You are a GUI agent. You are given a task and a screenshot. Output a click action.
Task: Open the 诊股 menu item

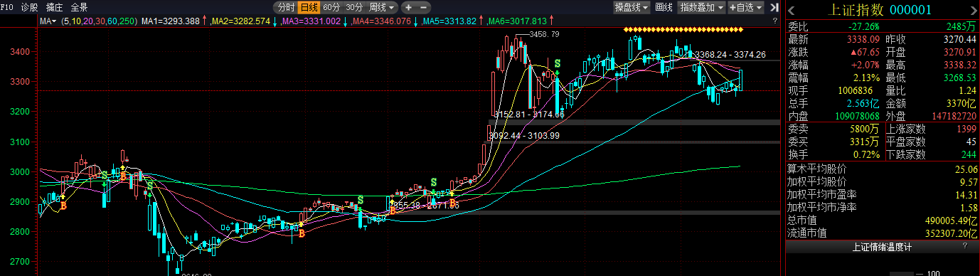29,7
